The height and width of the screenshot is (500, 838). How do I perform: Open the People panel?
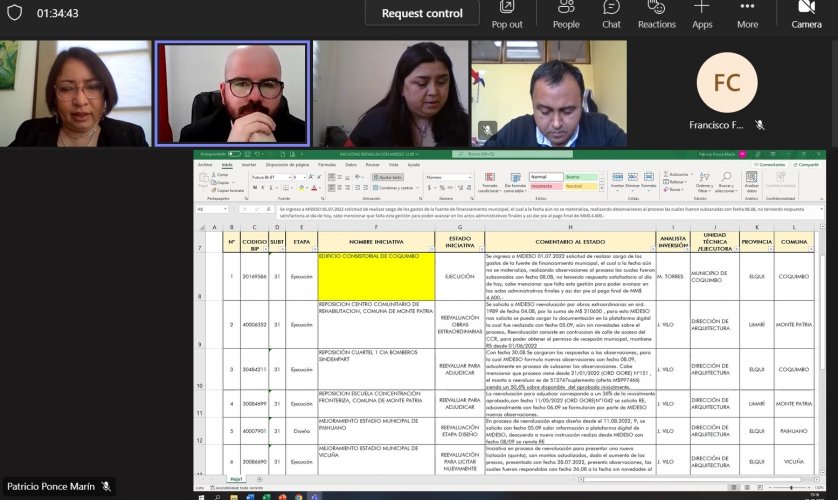tap(566, 14)
